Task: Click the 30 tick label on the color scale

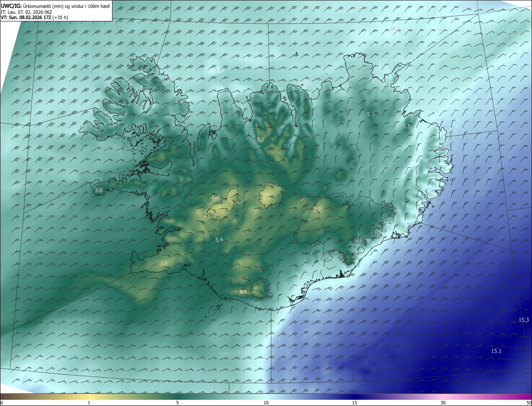Action: (x=443, y=403)
